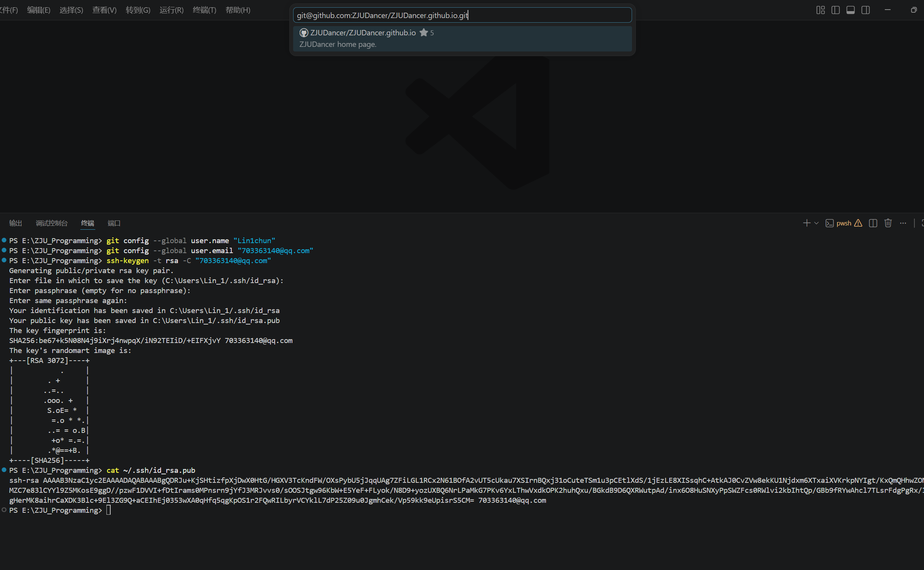Open the 编辑(E) menu
924x570 pixels.
click(38, 10)
